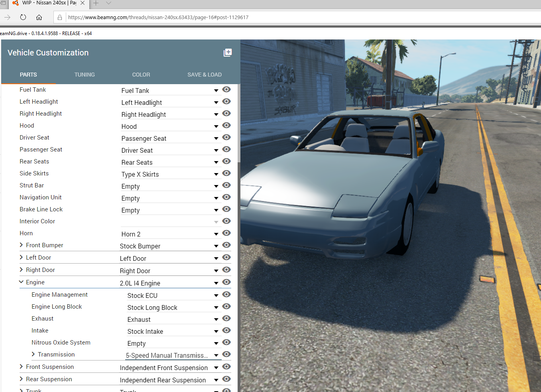The width and height of the screenshot is (541, 392).
Task: Switch to the COLOR tab
Action: click(x=141, y=75)
